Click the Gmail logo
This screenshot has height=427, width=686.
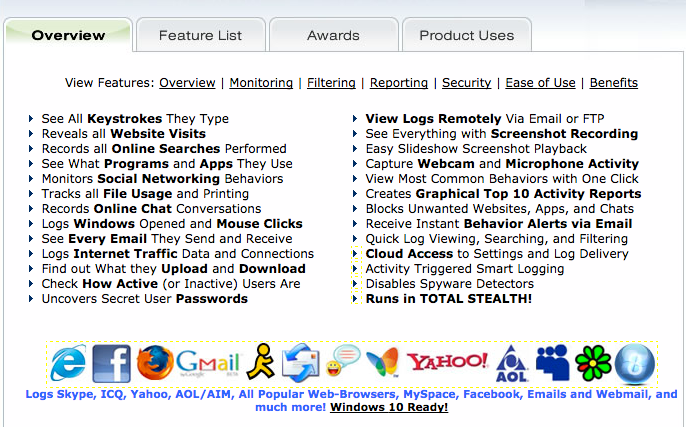coord(208,363)
